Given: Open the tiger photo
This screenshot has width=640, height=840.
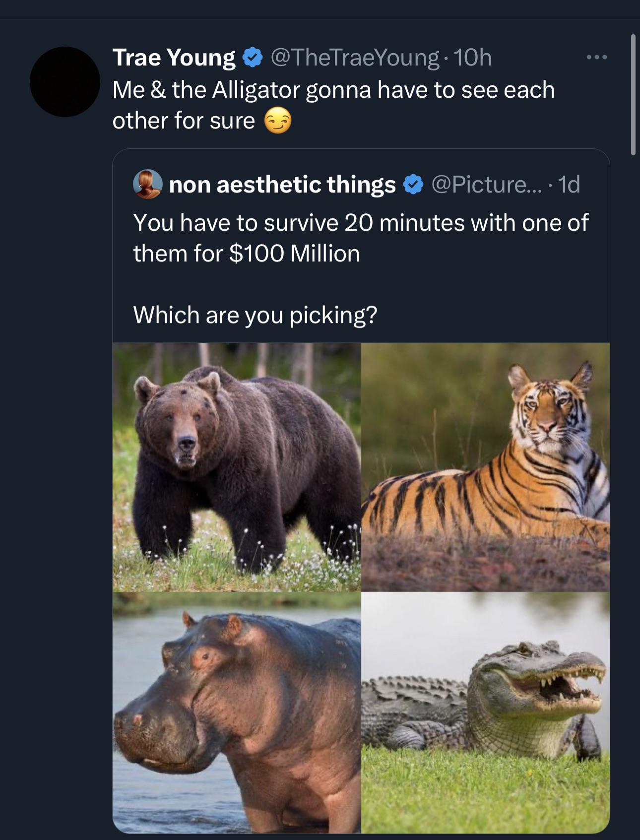Looking at the screenshot, I should click(485, 467).
